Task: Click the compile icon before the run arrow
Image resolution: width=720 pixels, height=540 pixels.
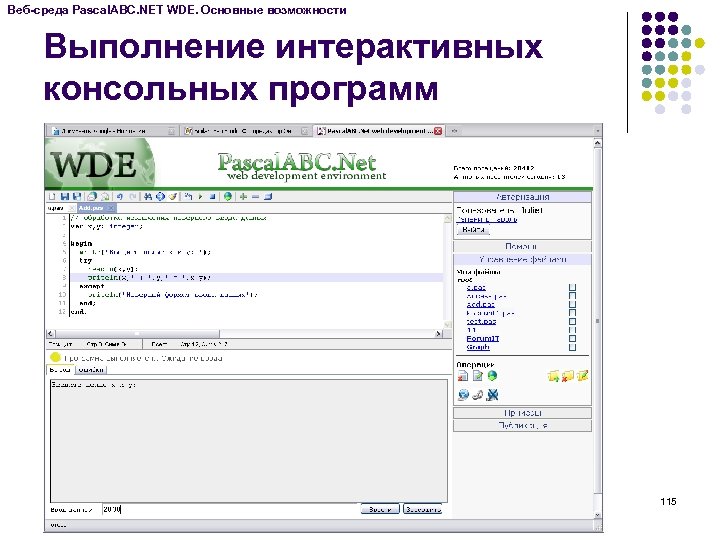Action: point(188,197)
